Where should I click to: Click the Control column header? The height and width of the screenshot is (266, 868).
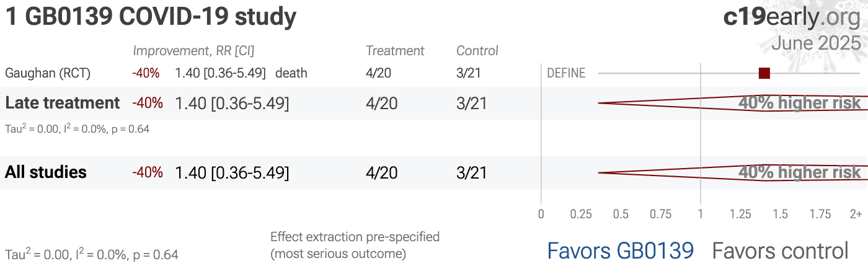[477, 51]
